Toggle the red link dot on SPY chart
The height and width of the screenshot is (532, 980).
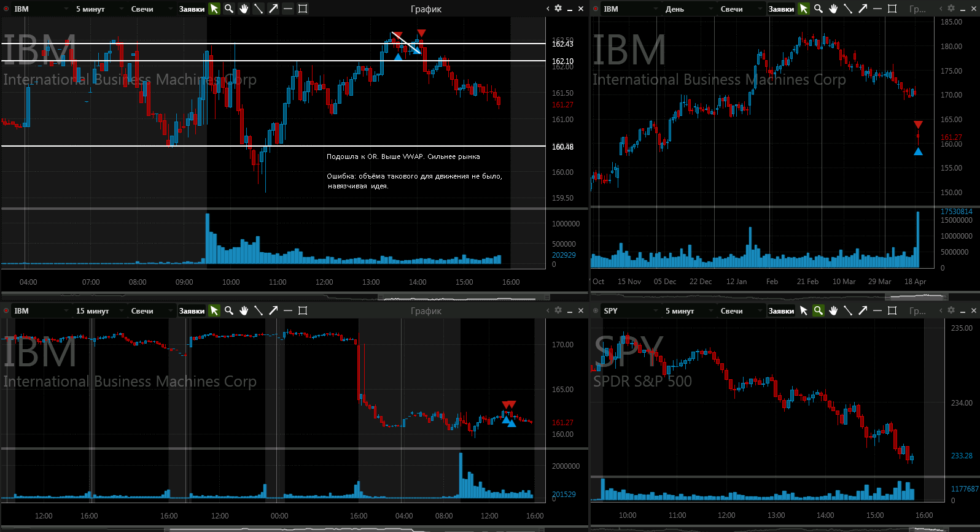click(x=596, y=311)
